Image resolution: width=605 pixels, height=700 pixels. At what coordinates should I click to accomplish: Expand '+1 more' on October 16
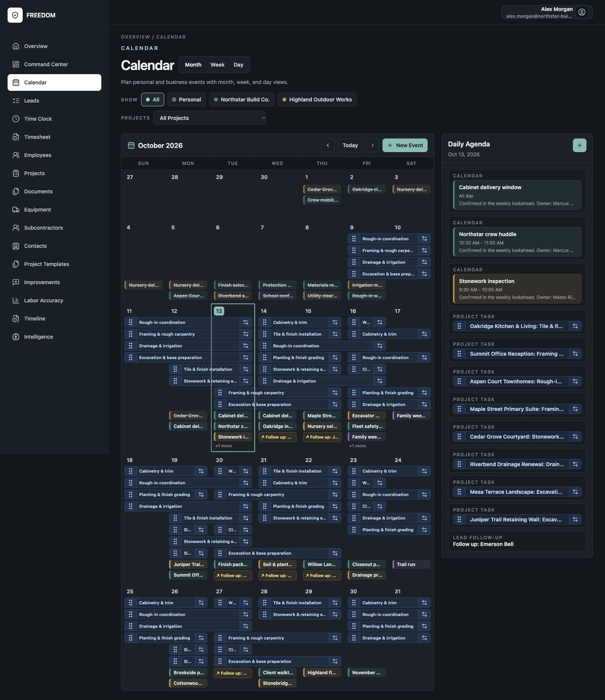[358, 446]
